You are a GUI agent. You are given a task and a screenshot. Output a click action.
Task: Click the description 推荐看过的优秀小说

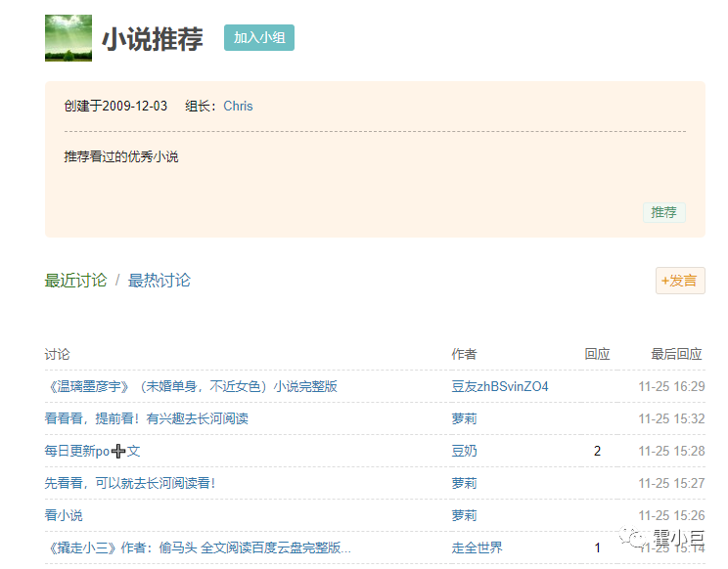click(x=121, y=156)
